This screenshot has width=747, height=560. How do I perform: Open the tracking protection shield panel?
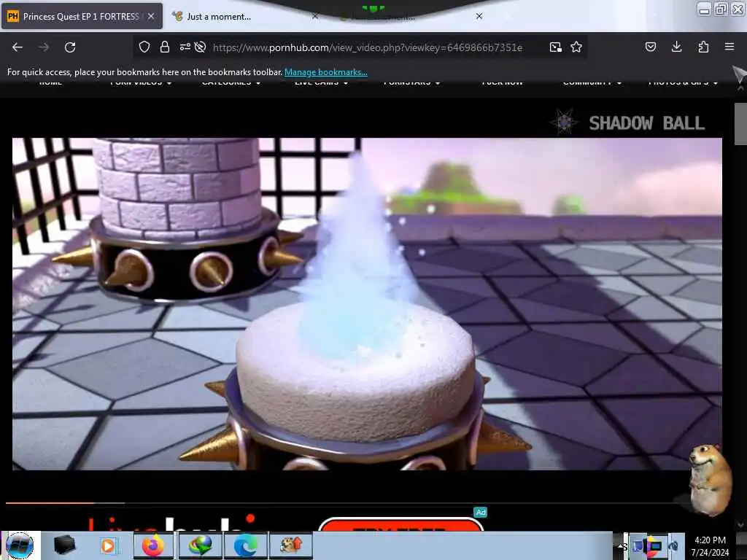144,47
